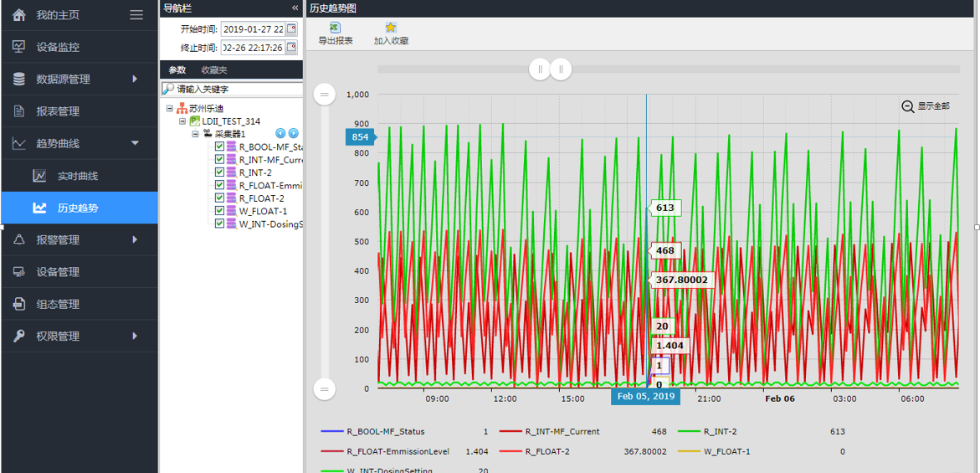The height and width of the screenshot is (473, 980).
Task: Click the 采集器1 collector icon
Action: (x=208, y=134)
